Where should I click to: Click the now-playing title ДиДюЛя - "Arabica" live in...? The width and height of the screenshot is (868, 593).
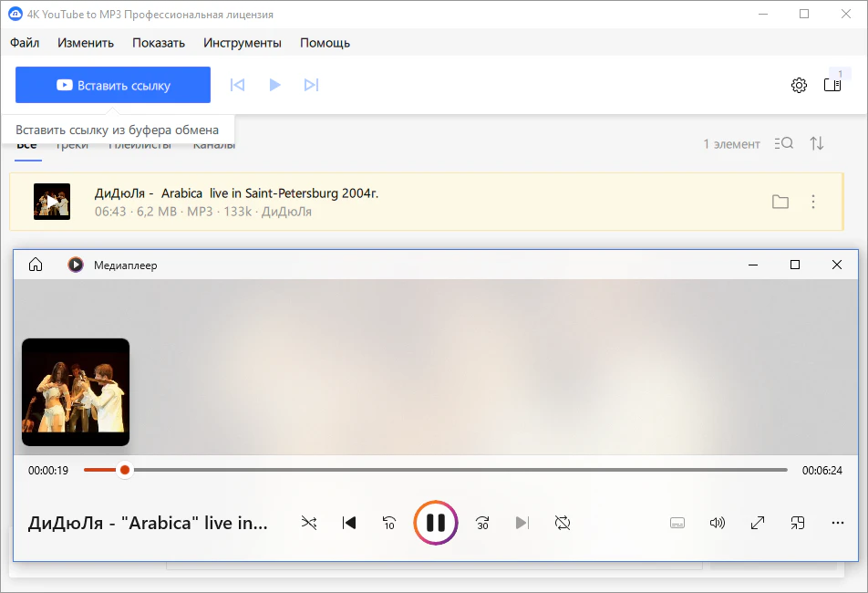tap(148, 523)
